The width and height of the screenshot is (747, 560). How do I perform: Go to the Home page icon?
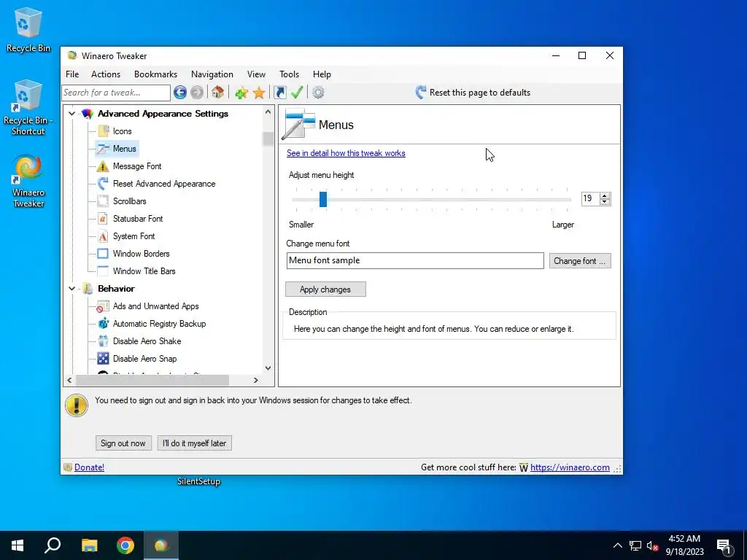(x=217, y=93)
